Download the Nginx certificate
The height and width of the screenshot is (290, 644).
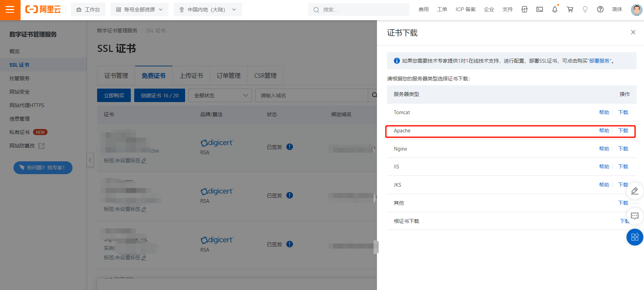tap(623, 149)
